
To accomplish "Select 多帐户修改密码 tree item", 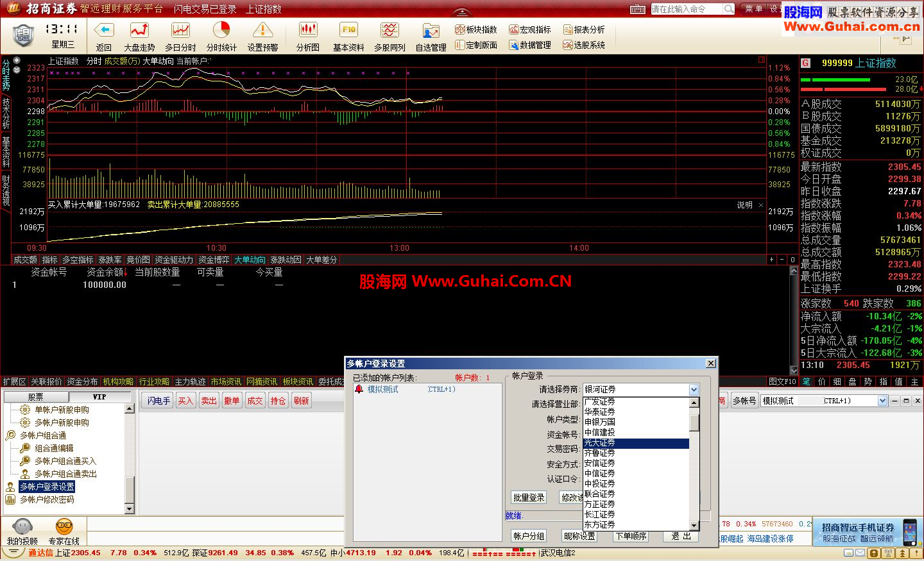I will [47, 499].
